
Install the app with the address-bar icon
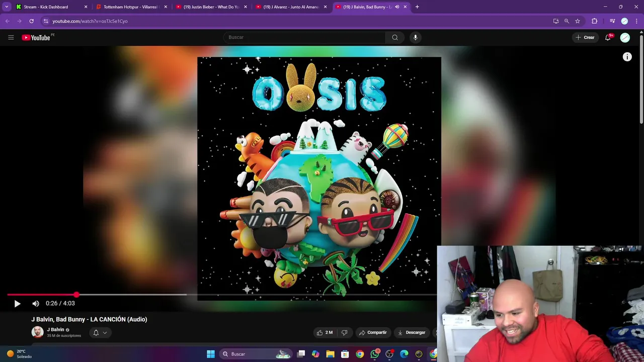556,21
